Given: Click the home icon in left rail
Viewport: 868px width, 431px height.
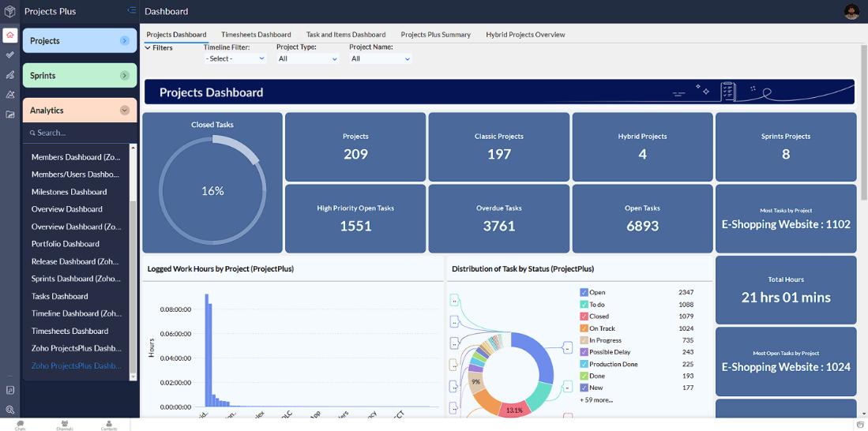Looking at the screenshot, I should tap(10, 36).
